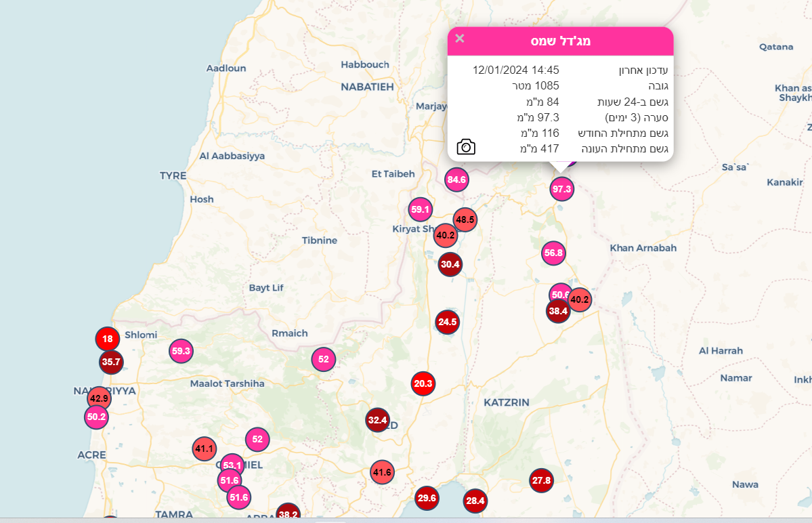The width and height of the screenshot is (812, 523).
Task: Select the 35.7 coastal station marker
Action: [x=111, y=362]
